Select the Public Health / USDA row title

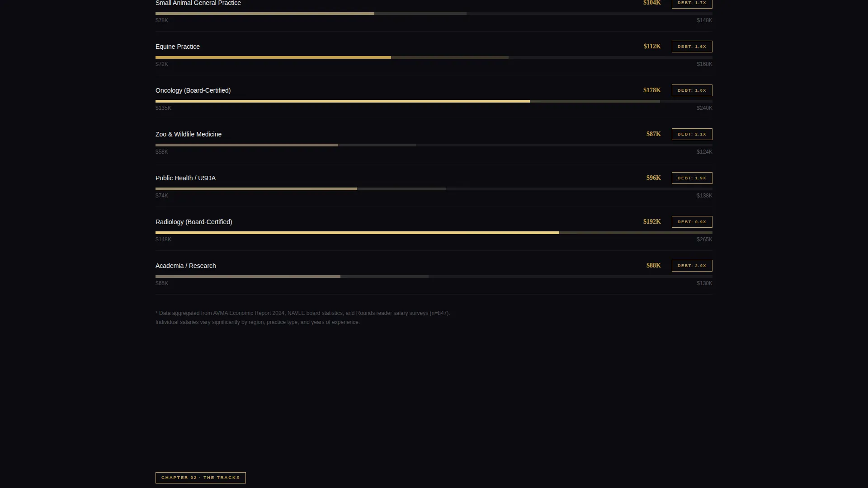pyautogui.click(x=185, y=178)
